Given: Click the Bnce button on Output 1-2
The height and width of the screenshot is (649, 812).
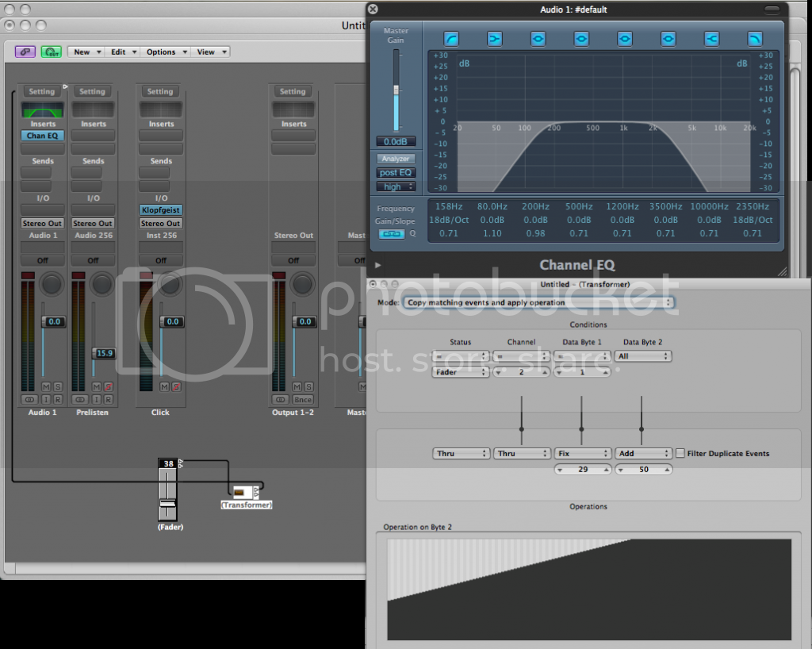Looking at the screenshot, I should [302, 399].
